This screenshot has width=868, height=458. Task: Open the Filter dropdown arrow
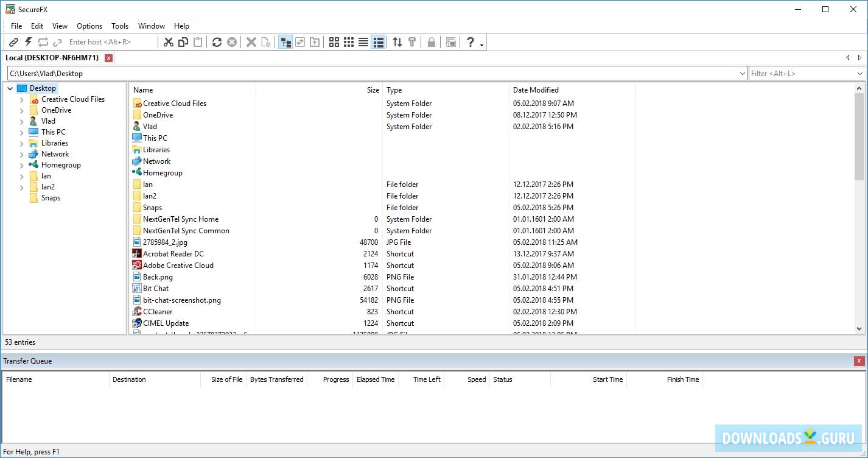click(860, 74)
